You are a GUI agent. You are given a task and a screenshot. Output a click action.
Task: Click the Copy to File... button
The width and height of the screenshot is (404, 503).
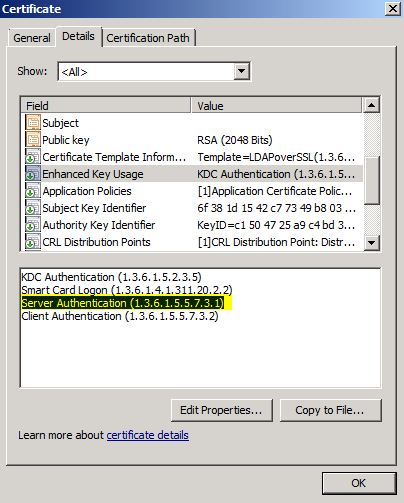330,410
